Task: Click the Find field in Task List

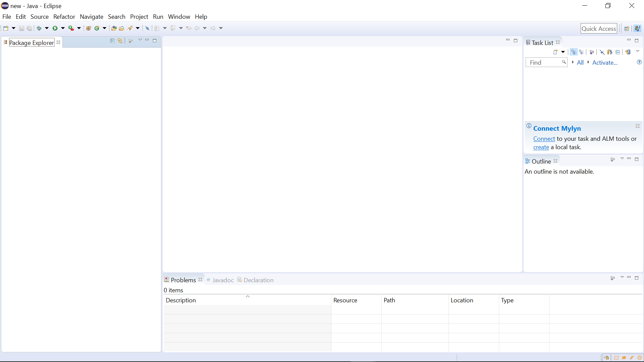Action: pos(544,62)
